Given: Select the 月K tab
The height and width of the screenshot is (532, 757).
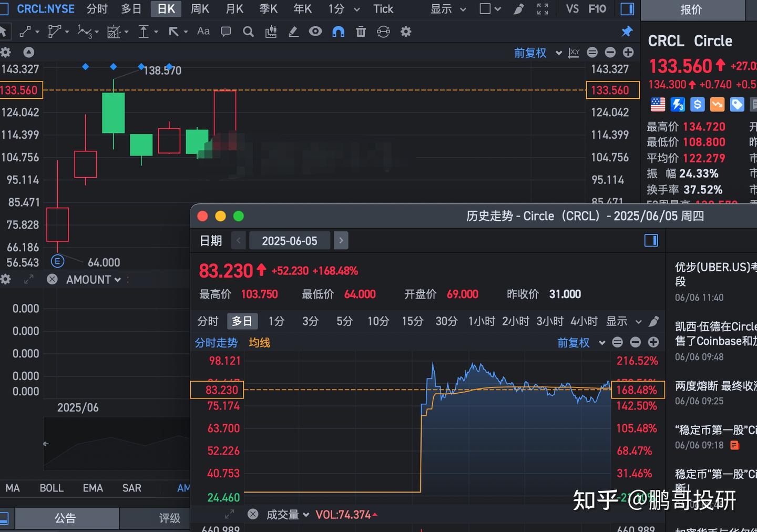Looking at the screenshot, I should [x=234, y=9].
